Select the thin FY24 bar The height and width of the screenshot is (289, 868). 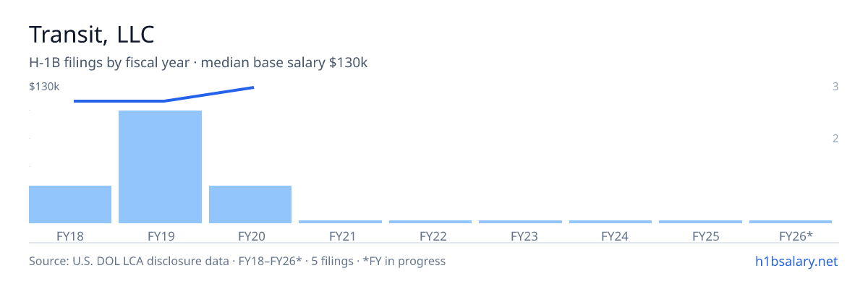610,222
